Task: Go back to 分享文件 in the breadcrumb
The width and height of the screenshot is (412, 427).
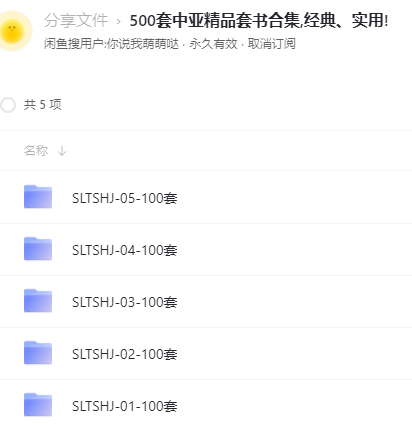Action: click(x=76, y=21)
